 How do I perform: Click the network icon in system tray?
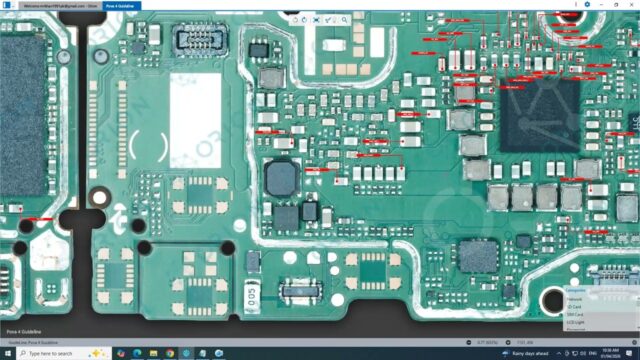(x=575, y=353)
